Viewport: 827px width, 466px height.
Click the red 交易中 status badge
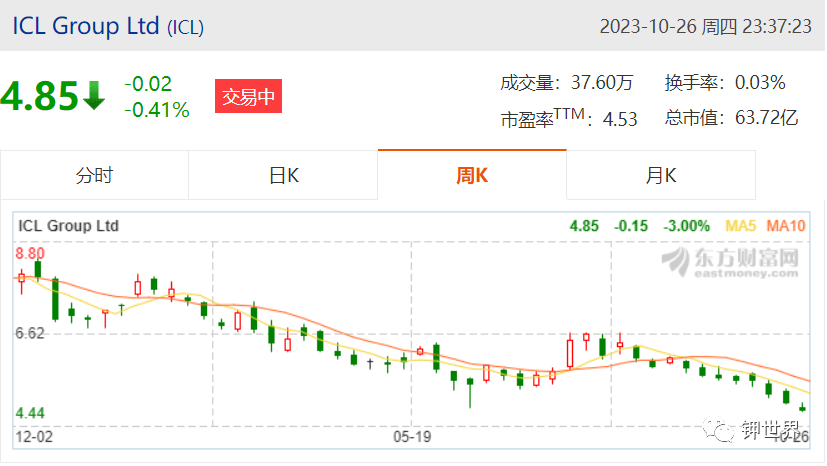248,96
